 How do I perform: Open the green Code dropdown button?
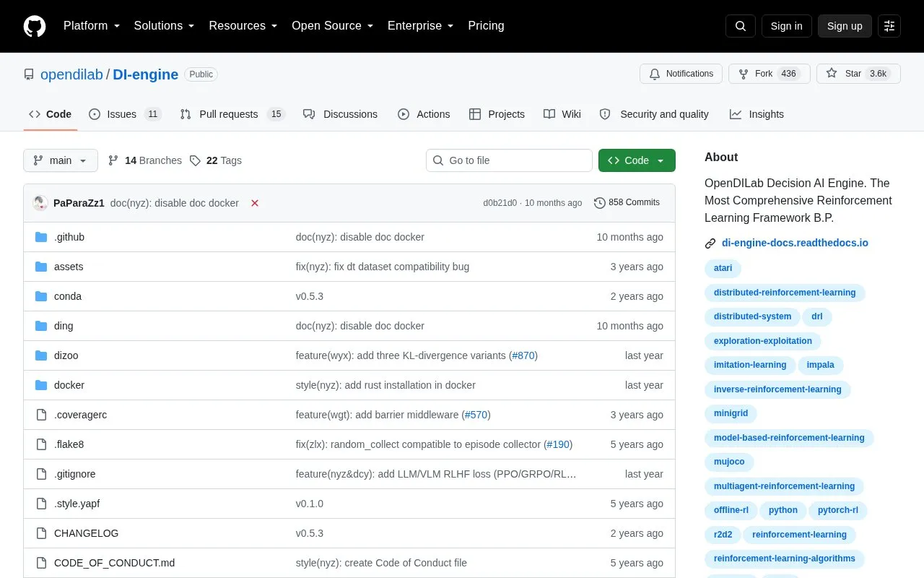637,160
